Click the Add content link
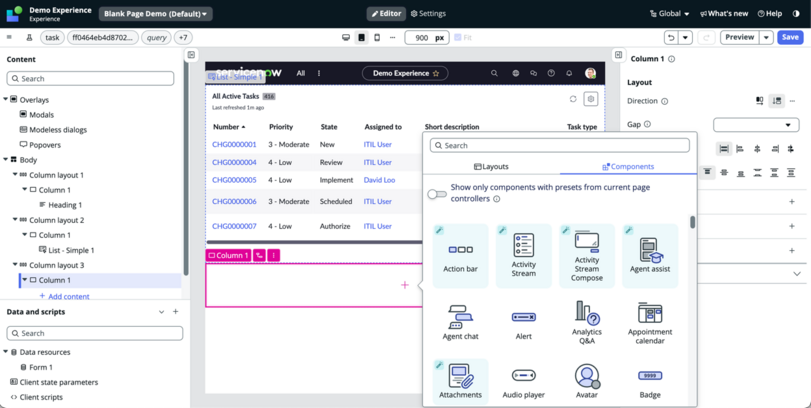Screen dimensions: 811x408 coord(64,296)
